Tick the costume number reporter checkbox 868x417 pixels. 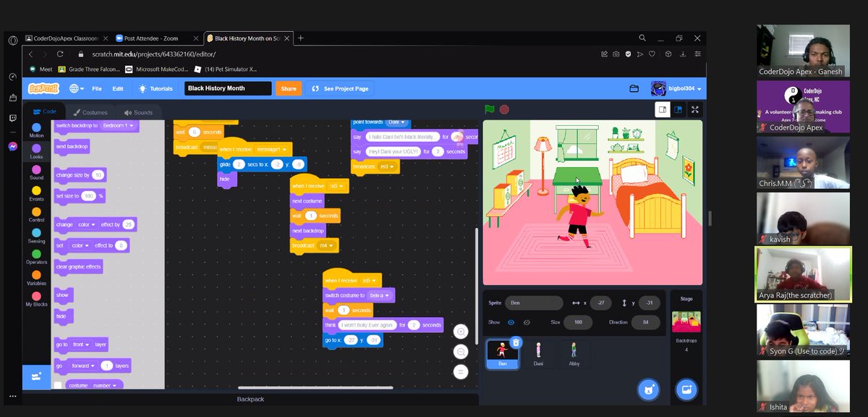[57, 386]
